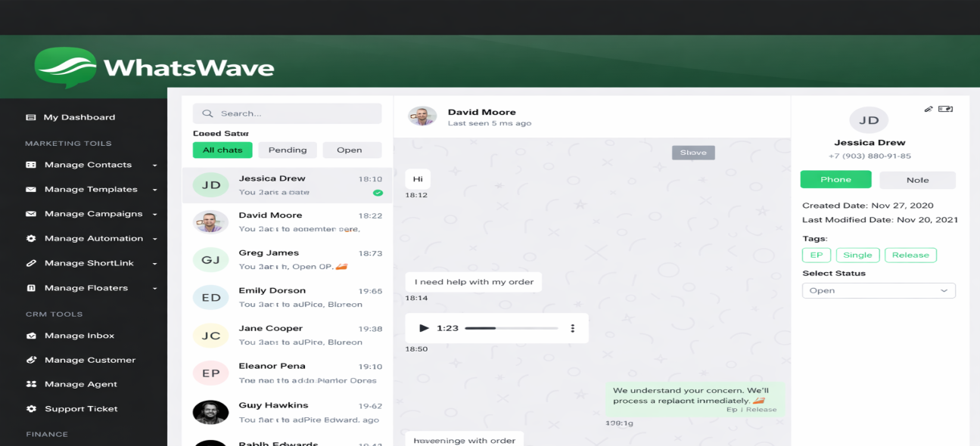Viewport: 980px width, 446px height.
Task: Open the Select Status dropdown showing Open
Action: pyautogui.click(x=879, y=290)
